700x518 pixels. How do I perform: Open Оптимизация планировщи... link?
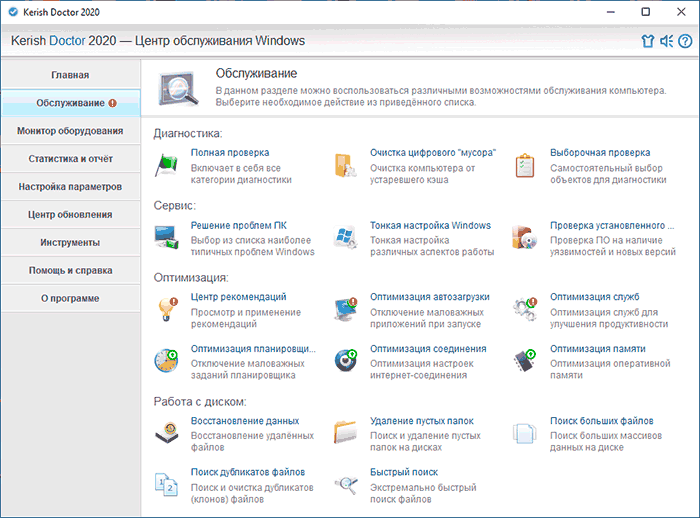pyautogui.click(x=253, y=349)
